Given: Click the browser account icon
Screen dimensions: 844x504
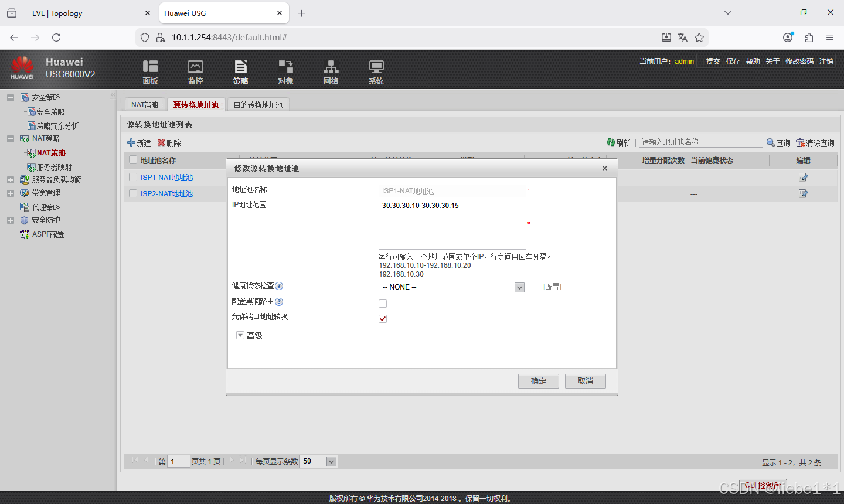Looking at the screenshot, I should coord(788,38).
